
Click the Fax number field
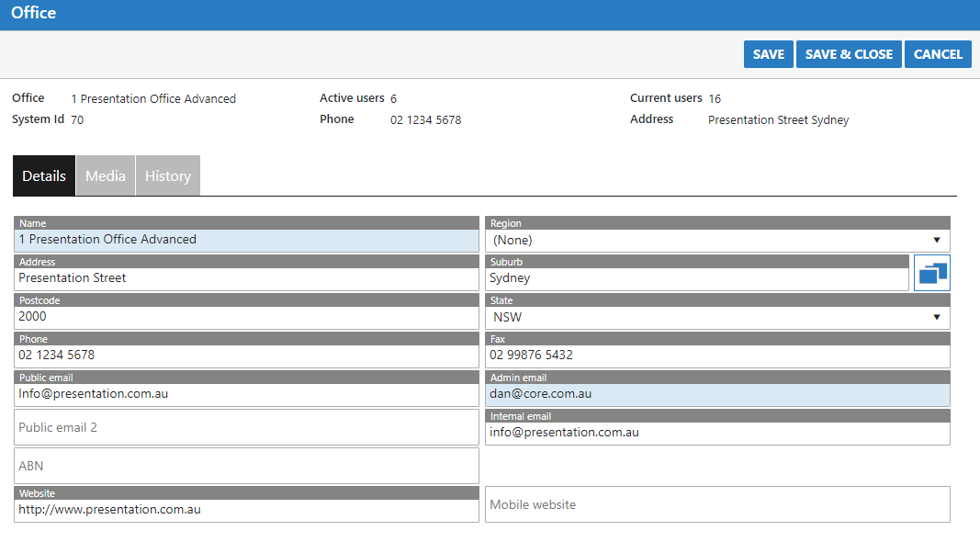pyautogui.click(x=716, y=356)
